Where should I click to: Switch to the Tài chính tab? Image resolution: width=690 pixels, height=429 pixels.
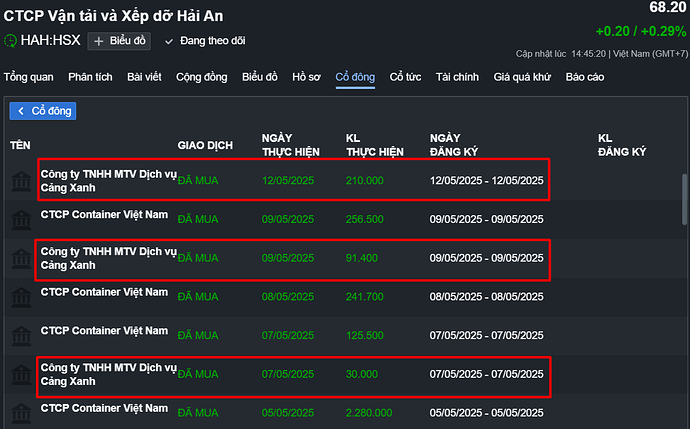tap(457, 77)
